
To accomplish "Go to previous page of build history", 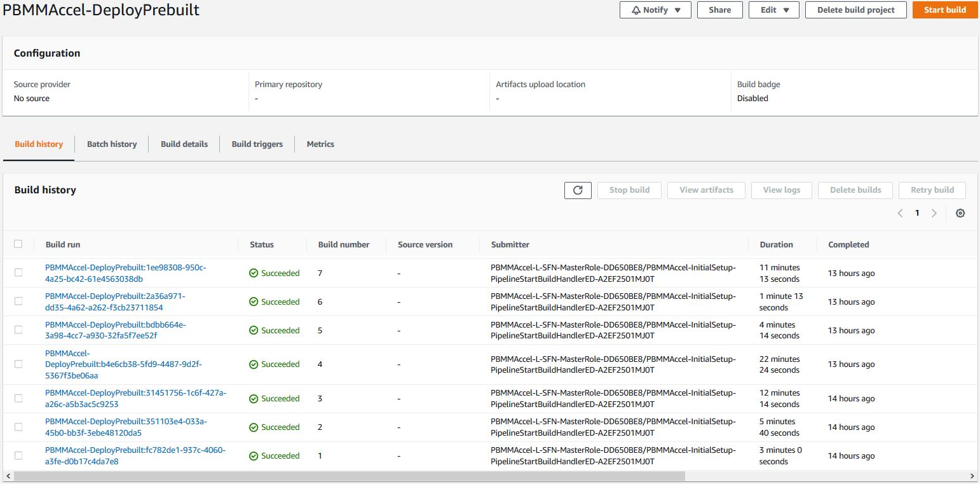I will click(x=900, y=214).
